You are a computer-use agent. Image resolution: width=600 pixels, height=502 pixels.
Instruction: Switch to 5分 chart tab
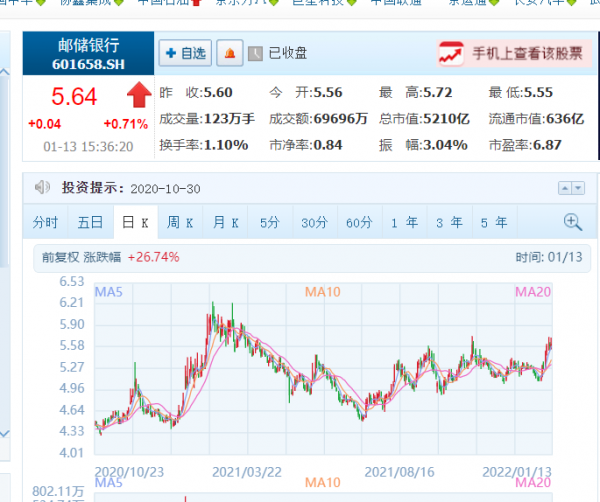pyautogui.click(x=270, y=222)
